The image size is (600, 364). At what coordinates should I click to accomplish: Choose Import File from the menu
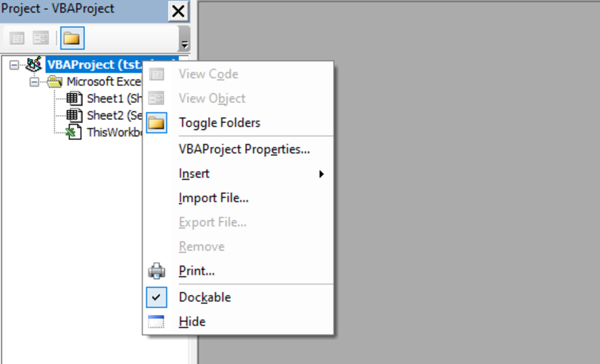(213, 198)
